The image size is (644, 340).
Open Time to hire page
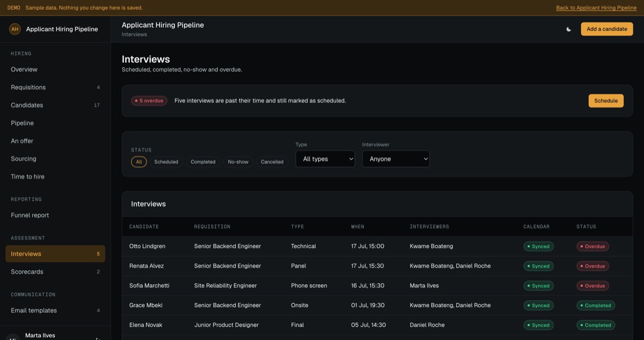pyautogui.click(x=55, y=177)
